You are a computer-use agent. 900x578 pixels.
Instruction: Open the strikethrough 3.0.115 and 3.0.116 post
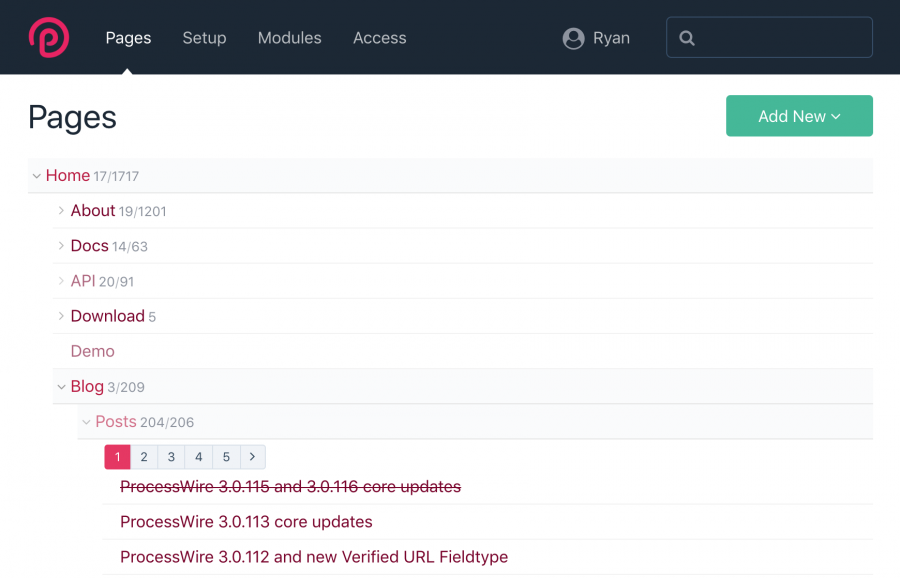[x=290, y=487]
